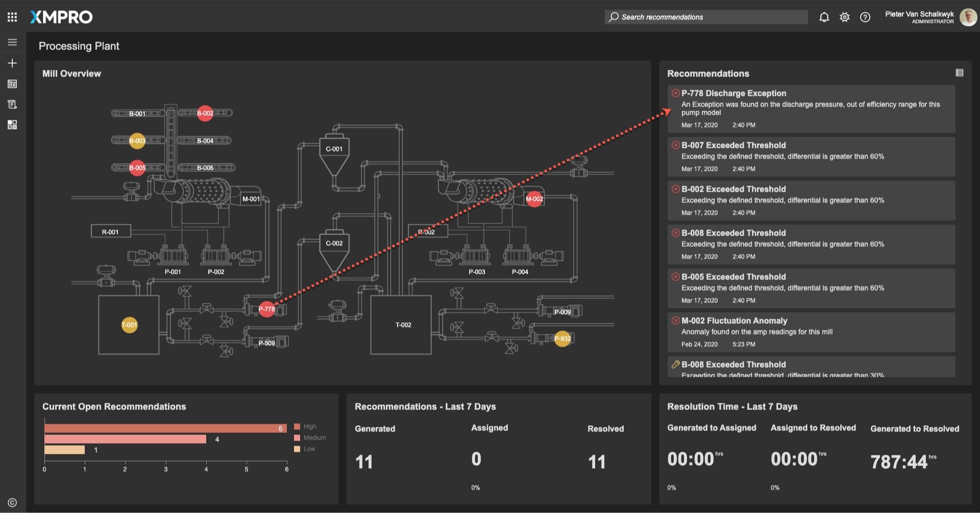The width and height of the screenshot is (980, 513).
Task: Select the Processing Plant page title
Action: click(x=79, y=46)
